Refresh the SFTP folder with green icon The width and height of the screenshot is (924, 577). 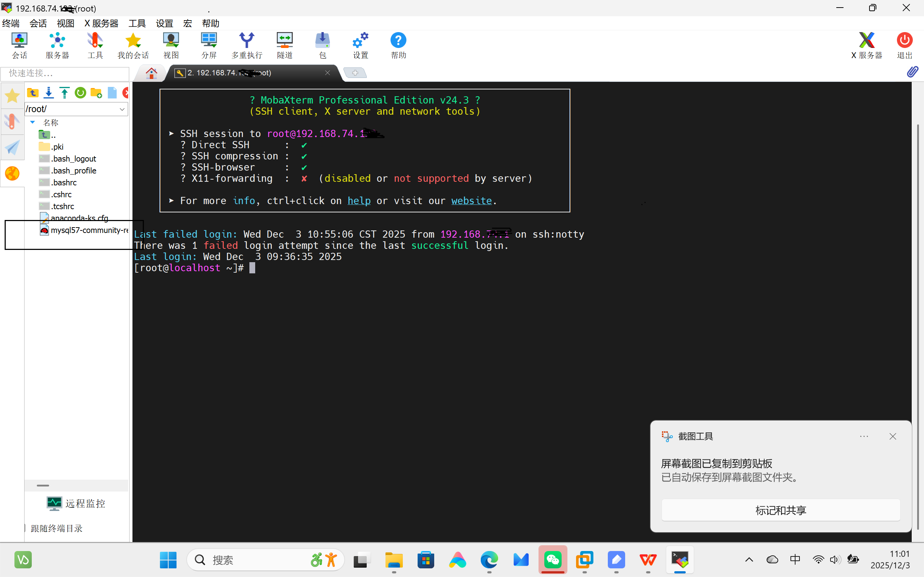80,93
